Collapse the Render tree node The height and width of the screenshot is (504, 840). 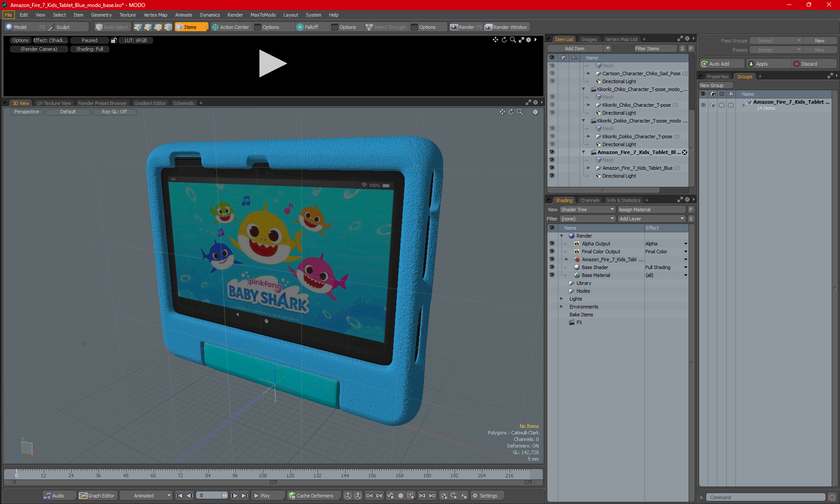[x=561, y=236]
